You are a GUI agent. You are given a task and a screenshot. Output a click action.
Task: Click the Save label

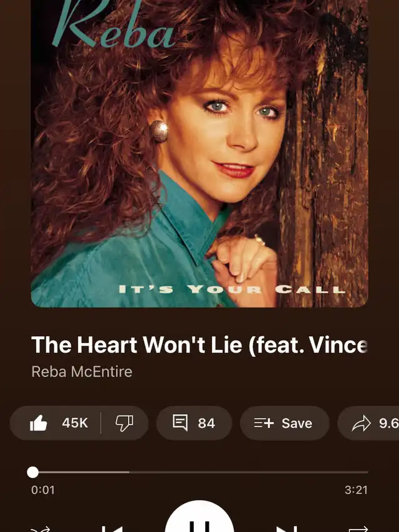click(297, 423)
